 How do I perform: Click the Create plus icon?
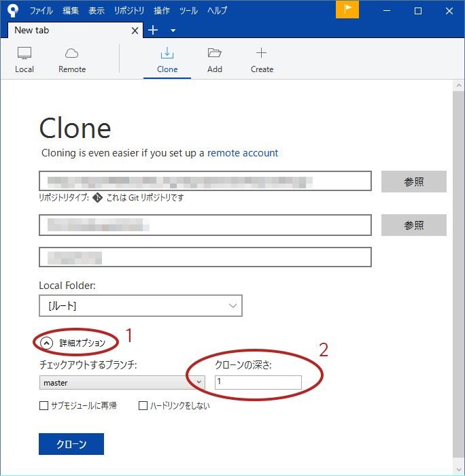pyautogui.click(x=261, y=54)
